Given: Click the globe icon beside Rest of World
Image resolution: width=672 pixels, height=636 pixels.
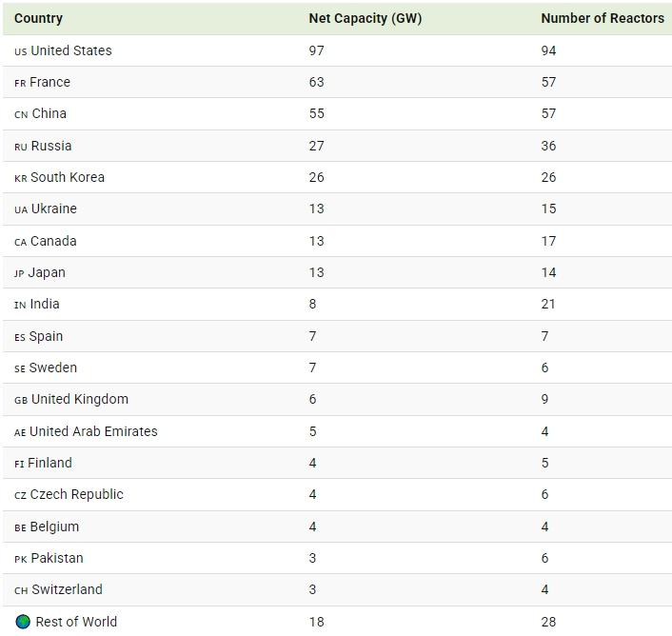Looking at the screenshot, I should pos(23,622).
